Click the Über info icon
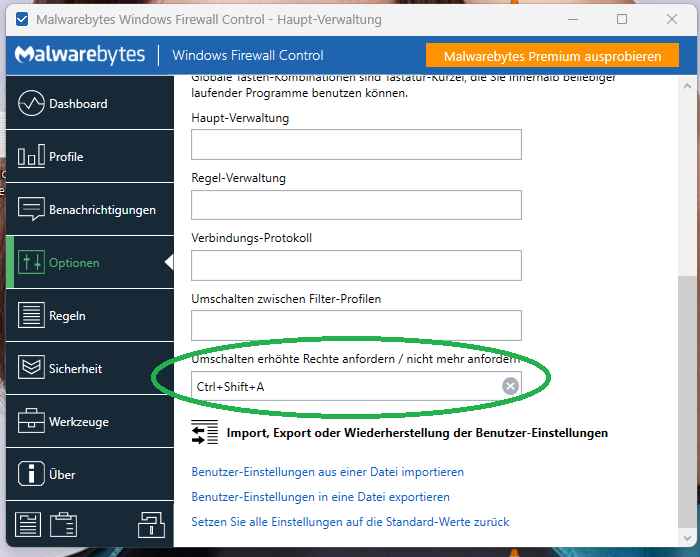This screenshot has width=700, height=557. (x=31, y=474)
